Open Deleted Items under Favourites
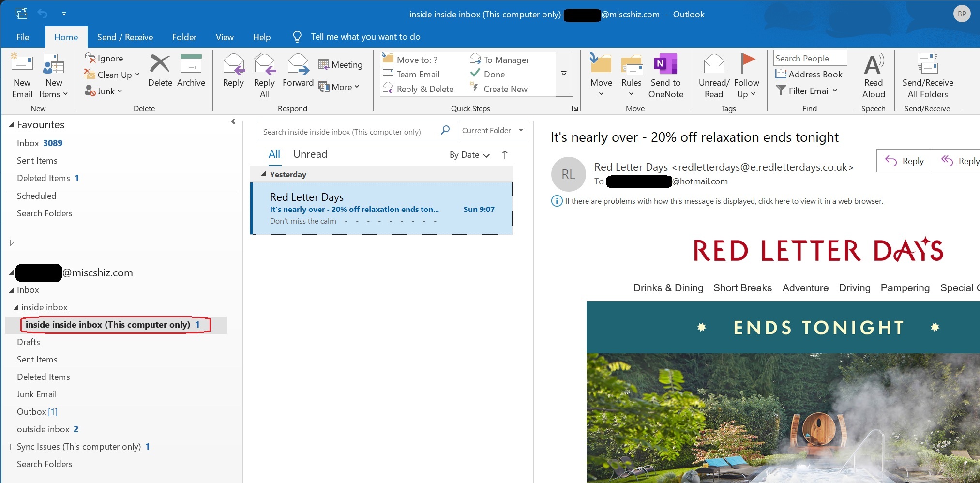This screenshot has height=483, width=980. click(x=48, y=178)
